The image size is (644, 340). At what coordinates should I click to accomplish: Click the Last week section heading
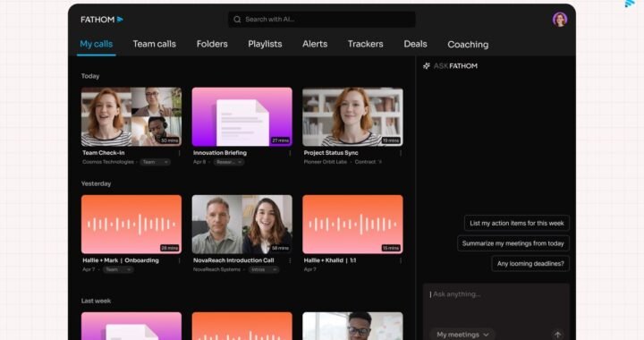coord(96,301)
